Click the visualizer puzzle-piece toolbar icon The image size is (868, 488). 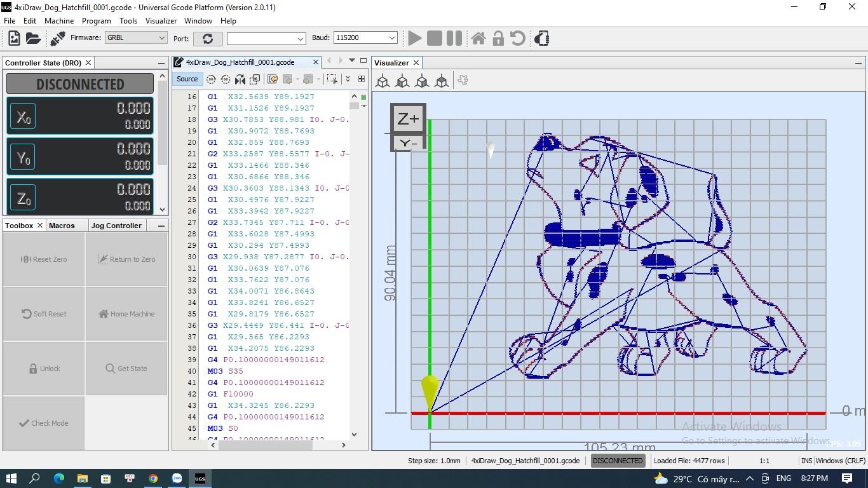pyautogui.click(x=463, y=81)
